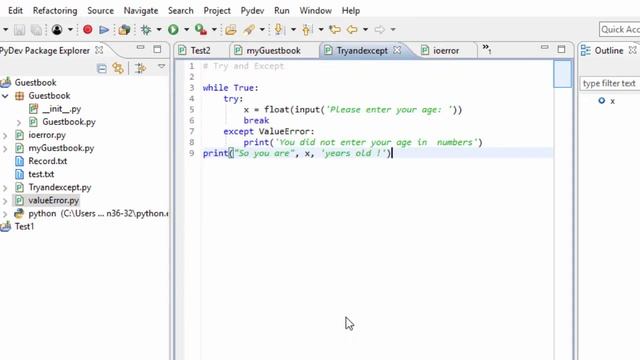Screen dimensions: 640x360
Task: Toggle Link with Editor in Package Explorer
Action: point(118,68)
